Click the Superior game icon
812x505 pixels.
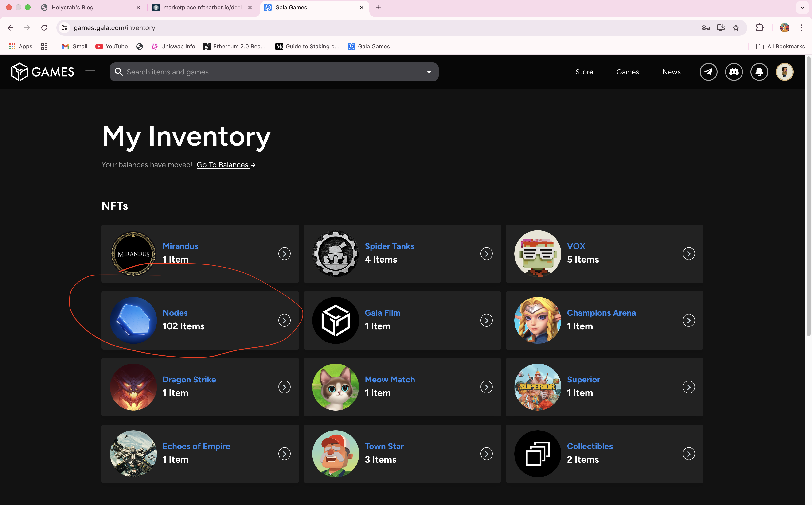[537, 387]
